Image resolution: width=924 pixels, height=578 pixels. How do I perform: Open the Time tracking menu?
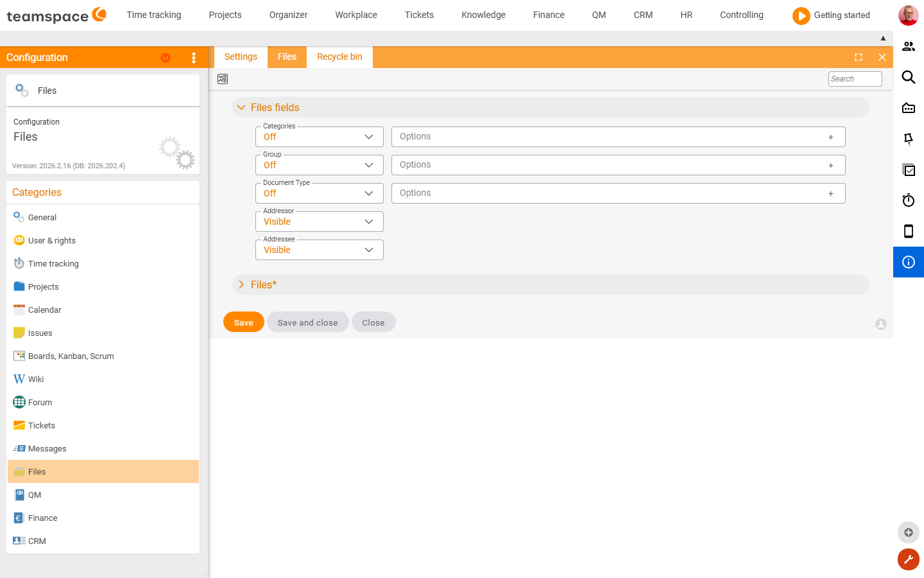pyautogui.click(x=154, y=15)
